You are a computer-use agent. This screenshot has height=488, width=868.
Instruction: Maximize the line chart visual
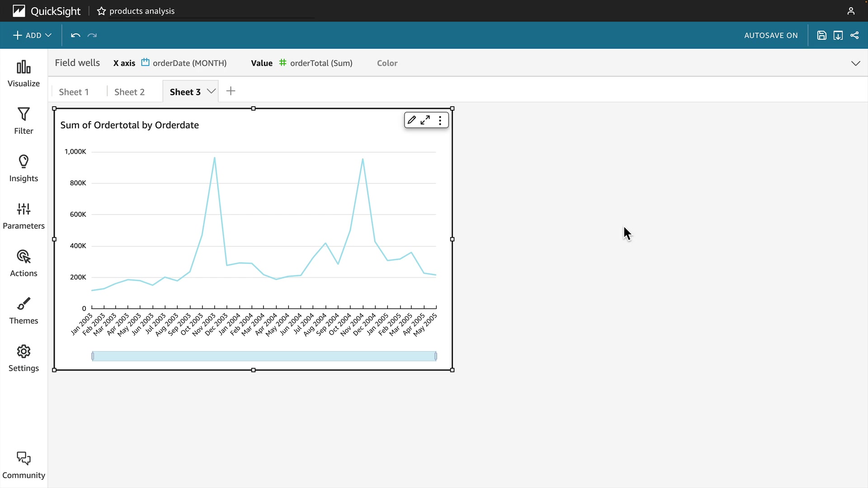tap(425, 120)
